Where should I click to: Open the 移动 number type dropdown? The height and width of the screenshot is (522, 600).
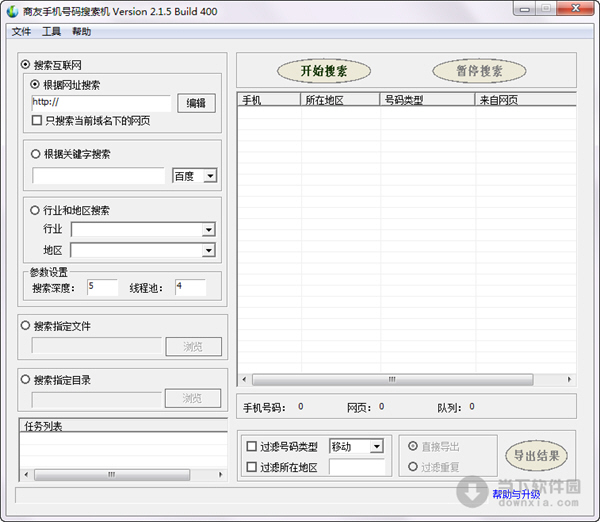tap(376, 447)
